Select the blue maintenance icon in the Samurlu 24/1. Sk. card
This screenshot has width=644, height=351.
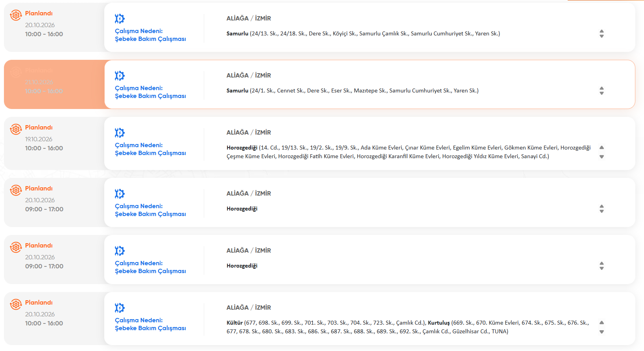pyautogui.click(x=120, y=76)
